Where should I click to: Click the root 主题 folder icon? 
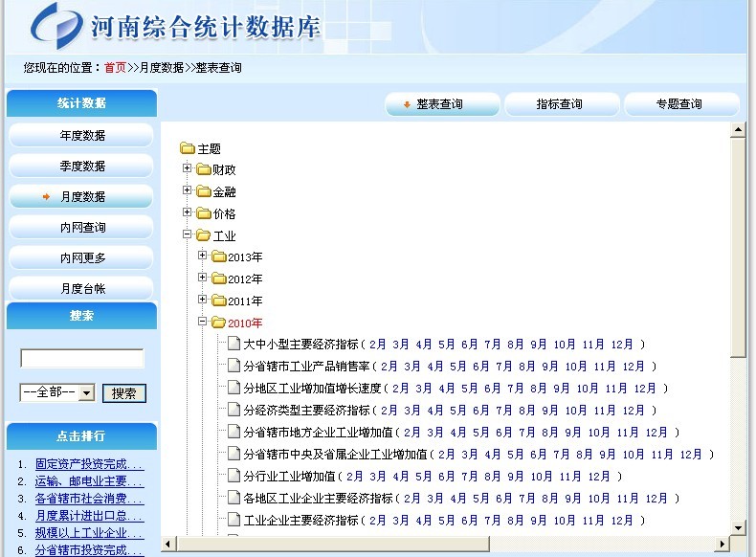click(188, 148)
